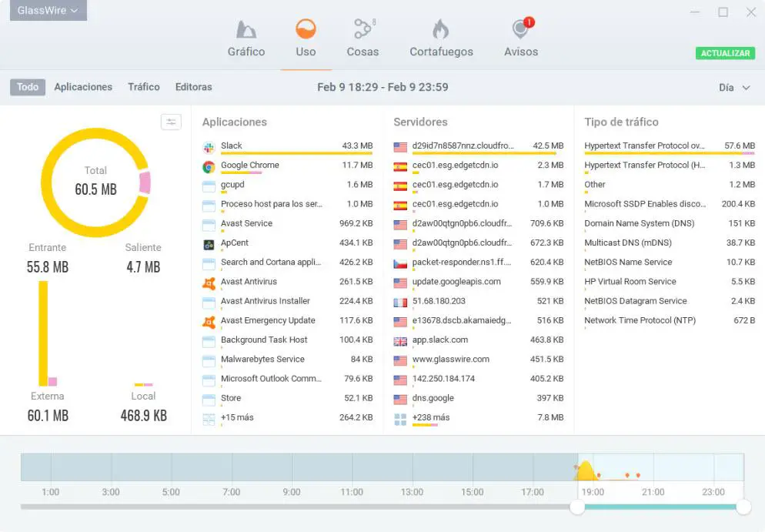Click the Entrante yellow bar
Viewport: 765px width, 532px height.
pos(43,333)
